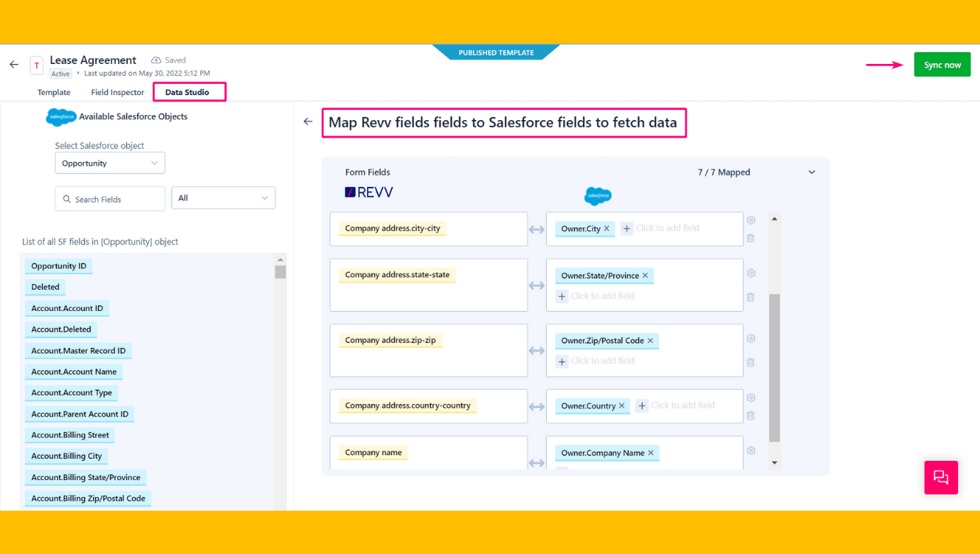Click the Company address.country-country Revv field
This screenshot has width=980, height=554.
tap(408, 406)
